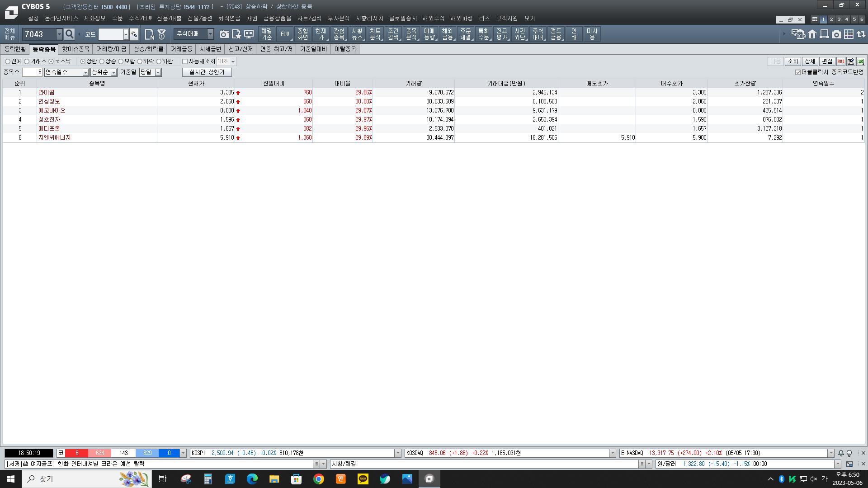The height and width of the screenshot is (488, 868).
Task: Click the chat message icon at top right
Action: click(798, 34)
